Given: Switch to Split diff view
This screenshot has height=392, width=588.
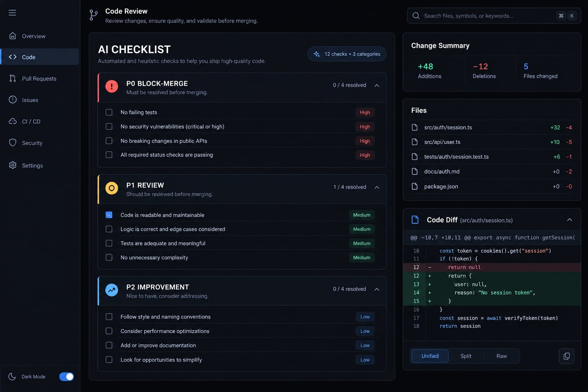Looking at the screenshot, I should point(466,356).
